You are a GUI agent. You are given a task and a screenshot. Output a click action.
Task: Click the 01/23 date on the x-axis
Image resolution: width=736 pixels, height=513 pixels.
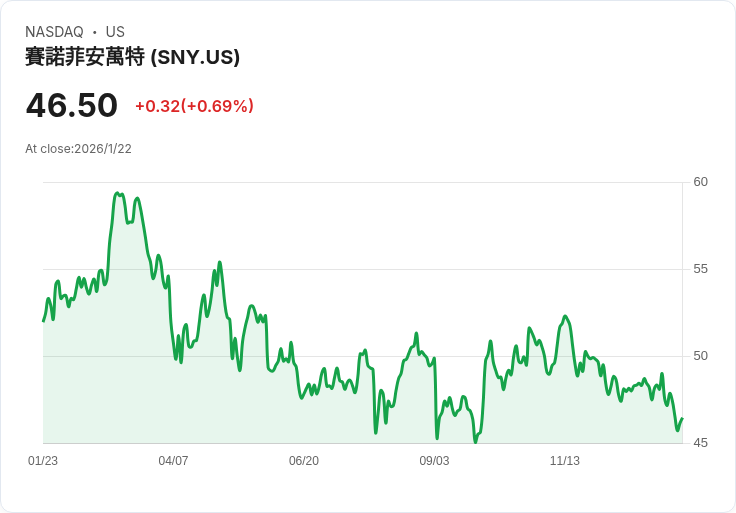tap(43, 461)
